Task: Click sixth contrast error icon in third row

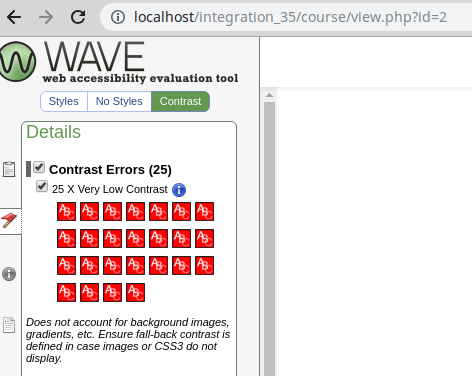Action: [181, 265]
